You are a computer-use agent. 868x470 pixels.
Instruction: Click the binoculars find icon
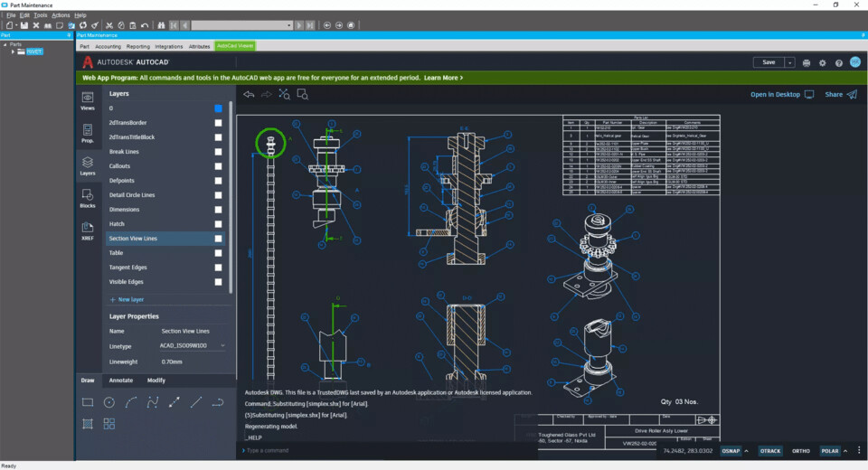161,25
